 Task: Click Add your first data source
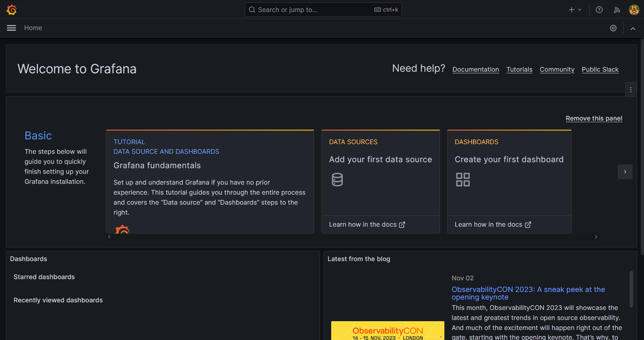(x=380, y=159)
